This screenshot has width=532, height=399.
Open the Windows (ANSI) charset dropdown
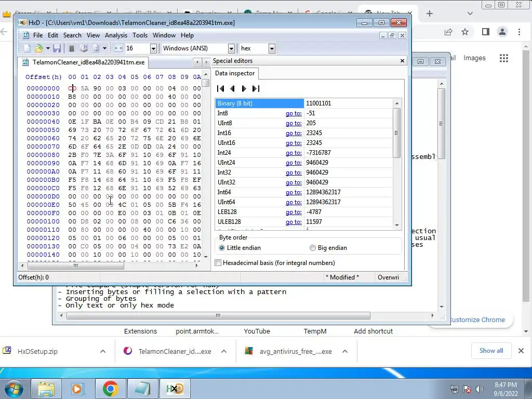tap(231, 48)
